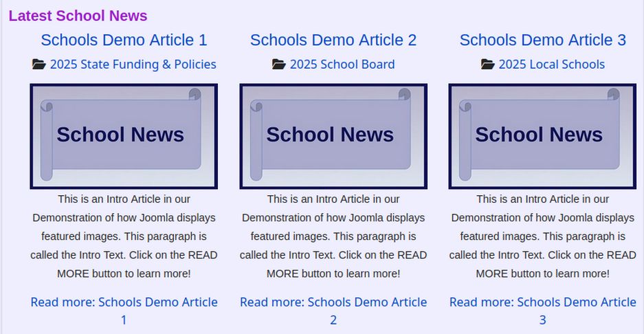Click the School News image for Article 2

pyautogui.click(x=333, y=136)
